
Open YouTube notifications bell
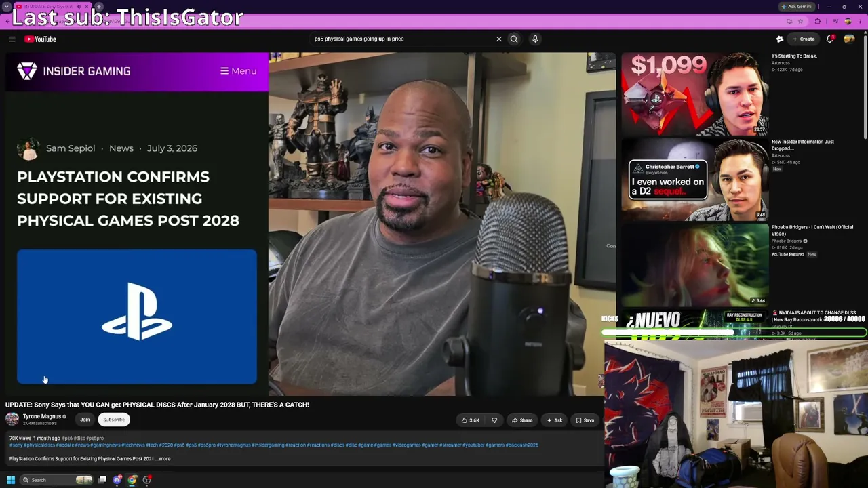tap(830, 39)
